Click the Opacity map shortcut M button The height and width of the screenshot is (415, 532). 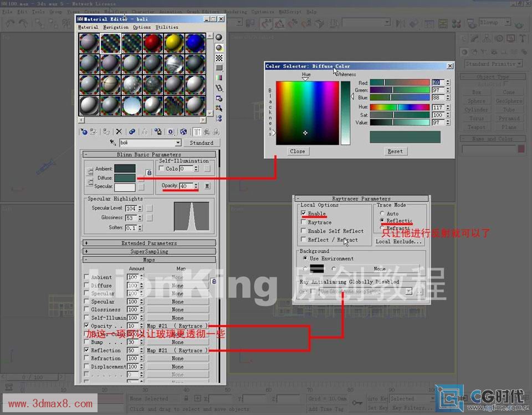point(207,186)
